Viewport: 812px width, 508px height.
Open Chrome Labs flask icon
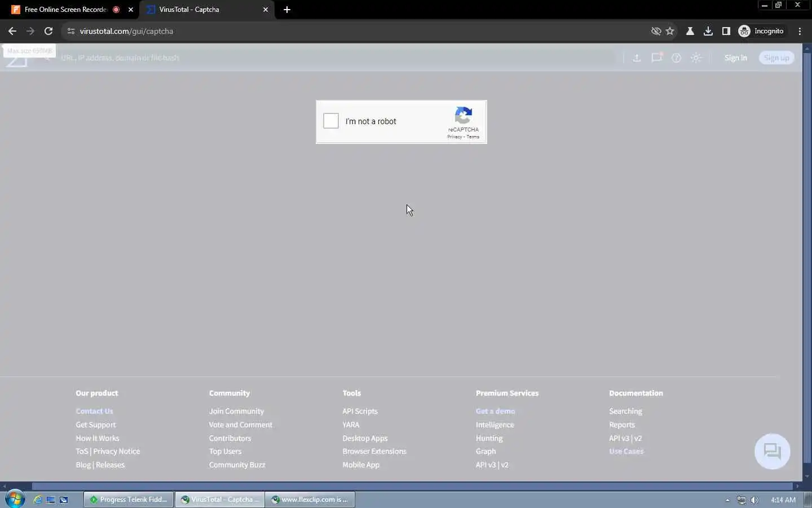(690, 31)
